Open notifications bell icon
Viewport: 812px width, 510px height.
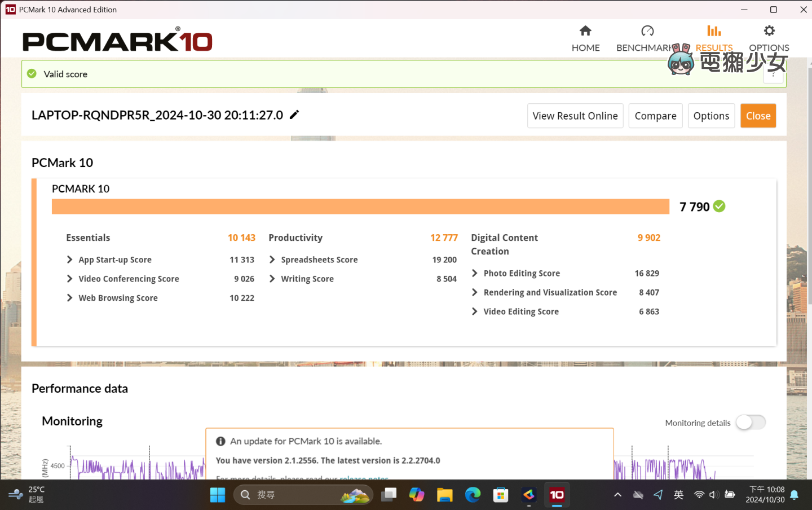794,495
